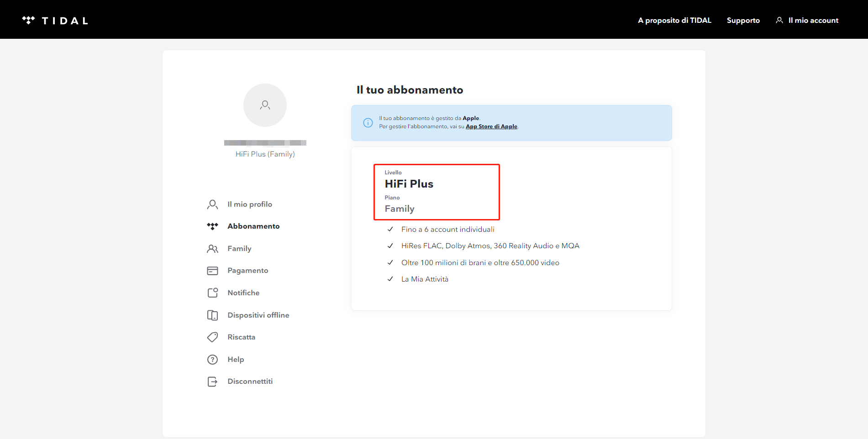This screenshot has height=439, width=868.
Task: Click the TIDAL logo icon in header
Action: [28, 21]
